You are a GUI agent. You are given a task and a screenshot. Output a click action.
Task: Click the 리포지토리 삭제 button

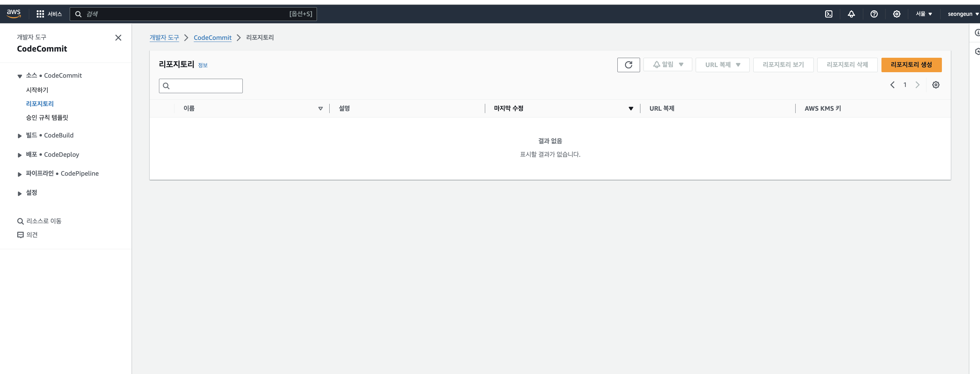click(x=847, y=65)
